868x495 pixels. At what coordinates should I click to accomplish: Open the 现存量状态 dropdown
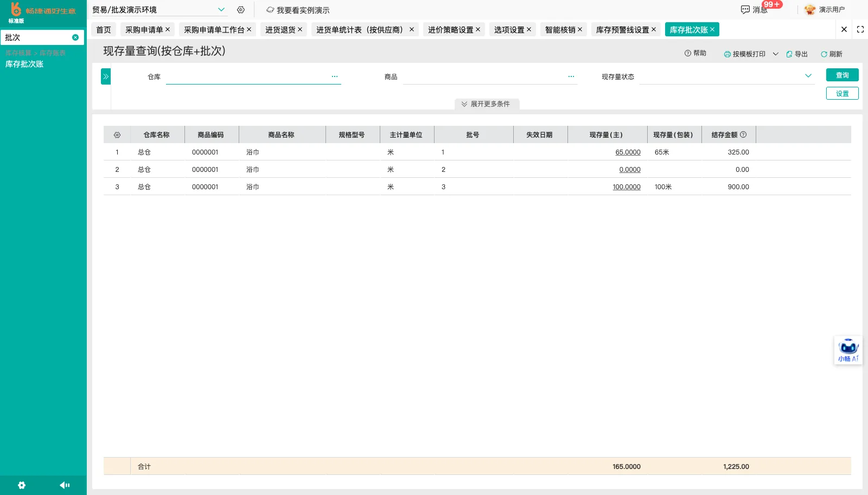808,76
